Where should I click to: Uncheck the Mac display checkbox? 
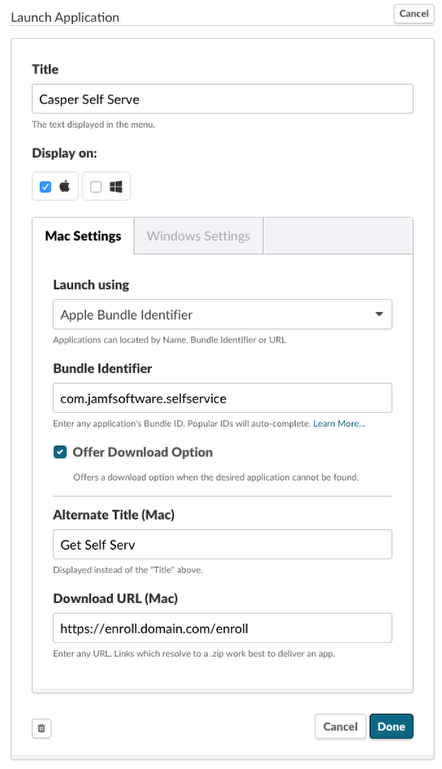coord(45,186)
